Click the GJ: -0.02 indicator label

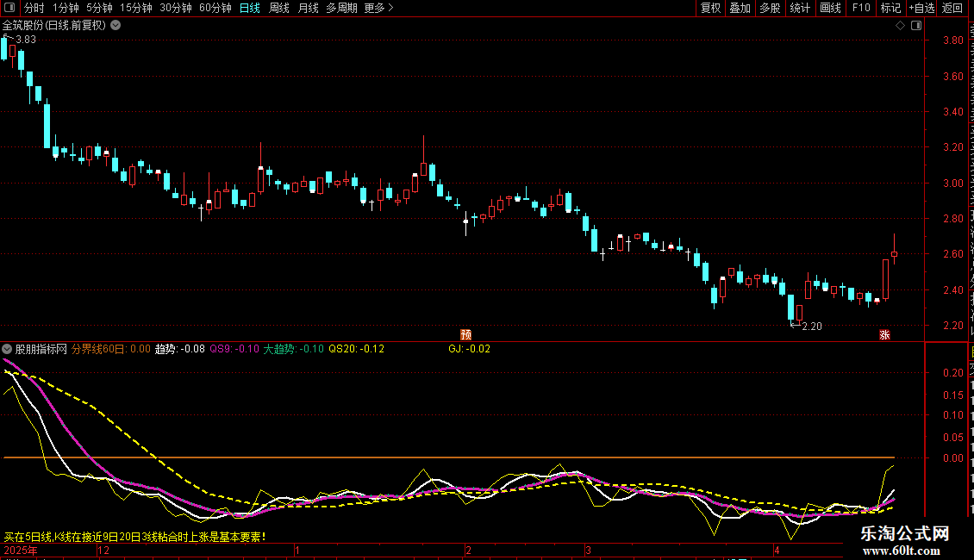click(470, 349)
